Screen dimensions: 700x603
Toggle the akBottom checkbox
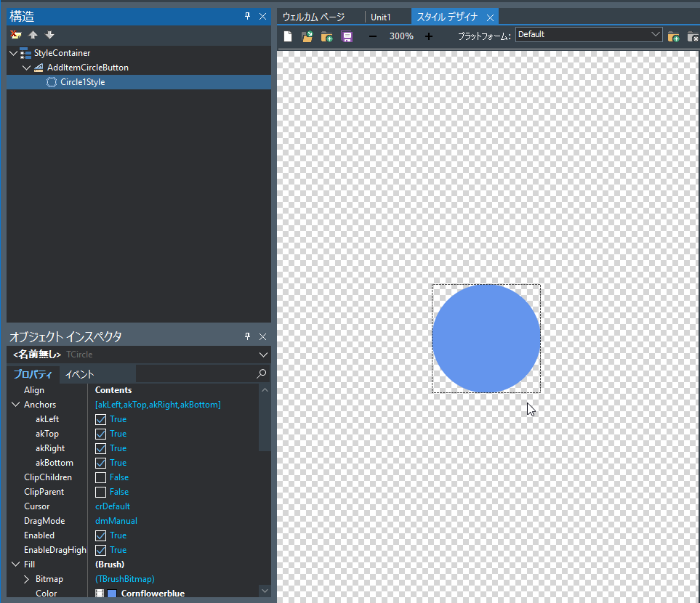pyautogui.click(x=101, y=463)
